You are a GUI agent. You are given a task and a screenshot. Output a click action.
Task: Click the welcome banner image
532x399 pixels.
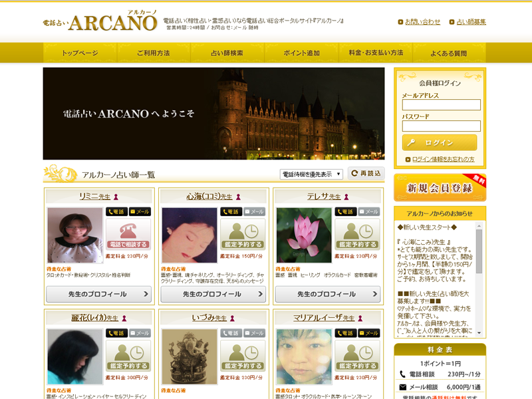213,113
